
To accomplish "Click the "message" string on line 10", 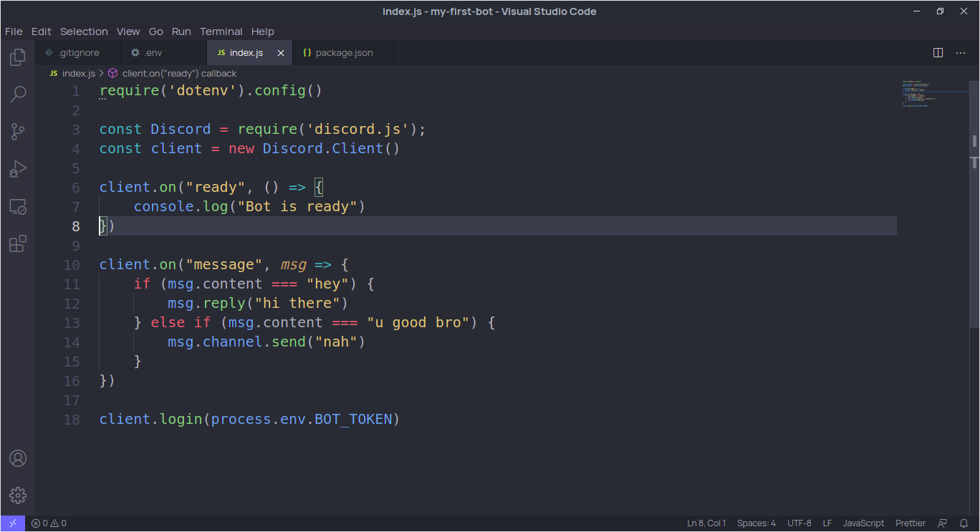I will [x=224, y=265].
